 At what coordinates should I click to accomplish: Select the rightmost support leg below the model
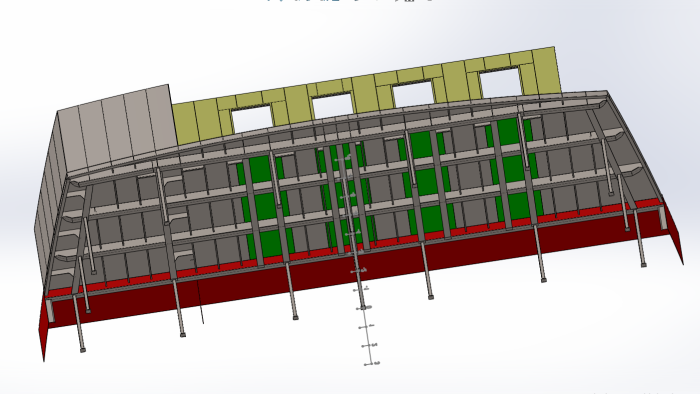click(639, 239)
